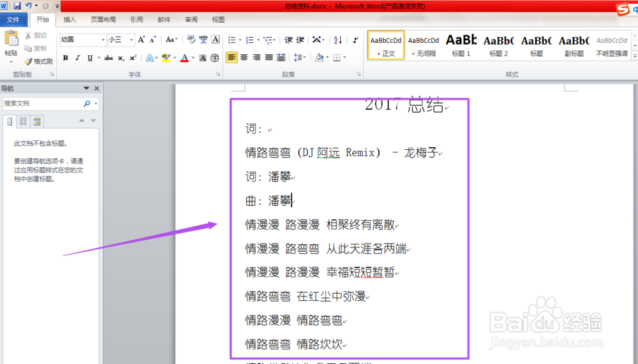638x364 pixels.
Task: Show search results view in navigation pane
Action: pyautogui.click(x=36, y=121)
